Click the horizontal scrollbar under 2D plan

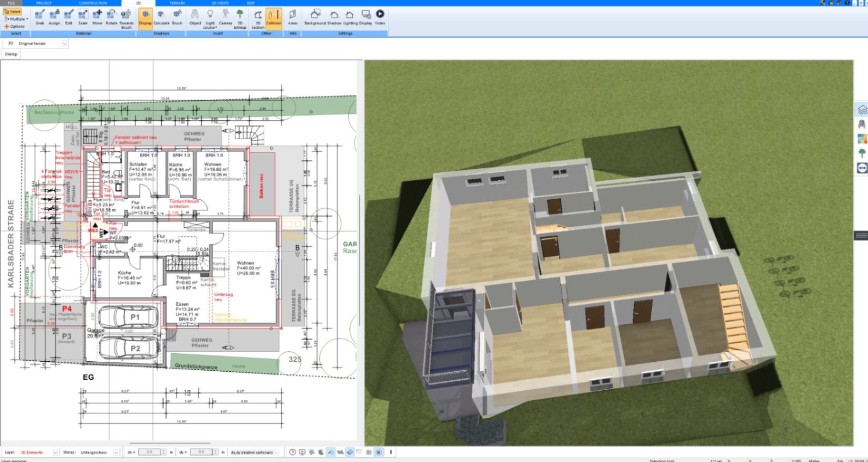pyautogui.click(x=170, y=444)
